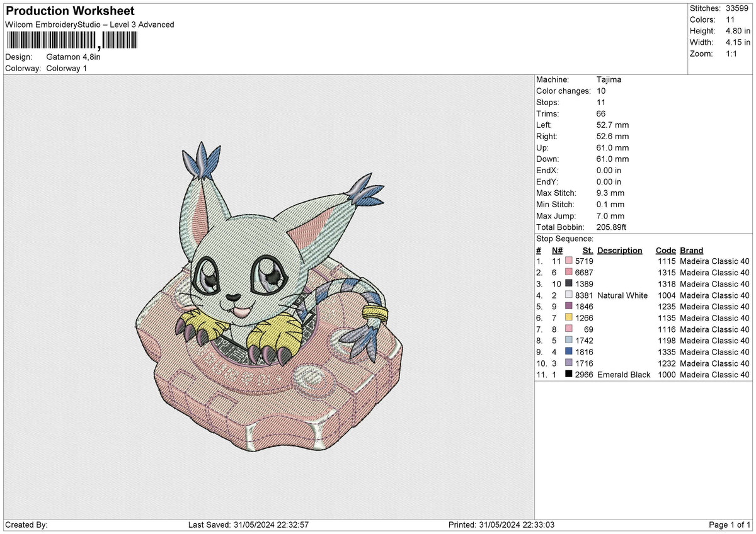The height and width of the screenshot is (534, 756).
Task: Click thread code 1115
Action: [666, 261]
